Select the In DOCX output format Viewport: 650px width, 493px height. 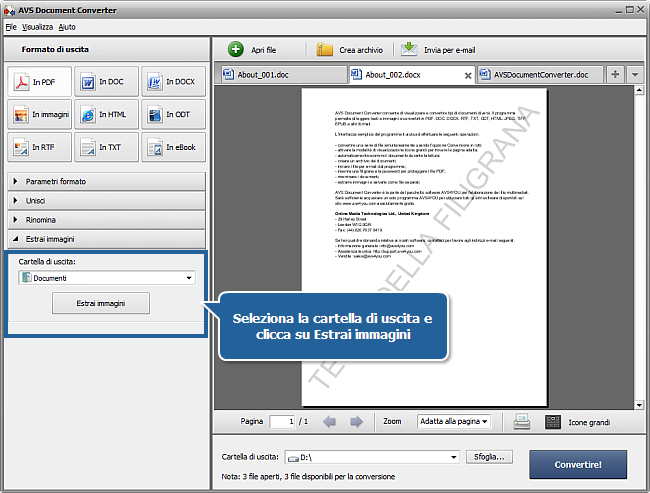pyautogui.click(x=173, y=82)
